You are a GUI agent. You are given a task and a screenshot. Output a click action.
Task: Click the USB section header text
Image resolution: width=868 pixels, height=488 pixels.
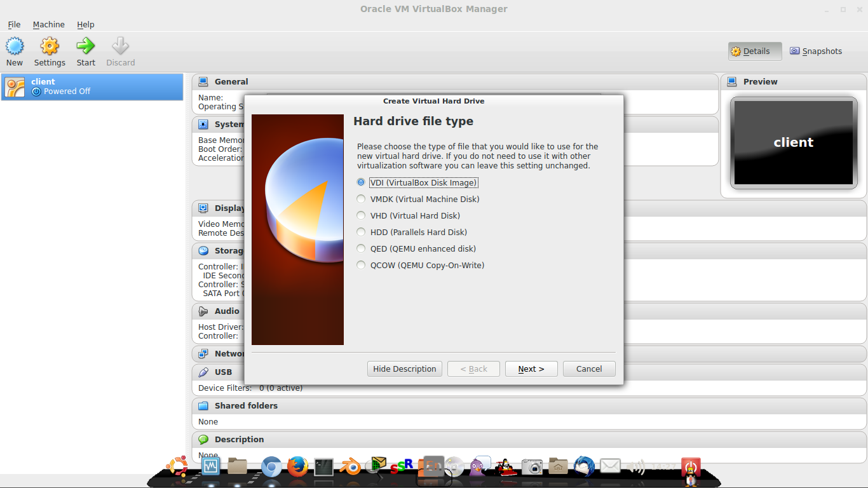tap(223, 372)
